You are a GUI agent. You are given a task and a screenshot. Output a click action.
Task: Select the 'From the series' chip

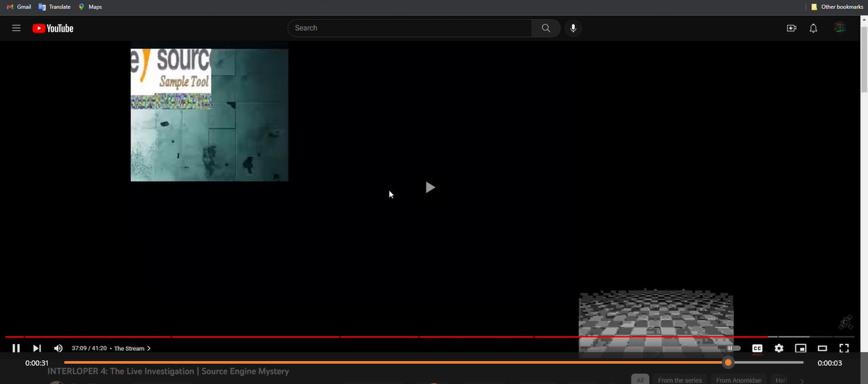(x=679, y=381)
